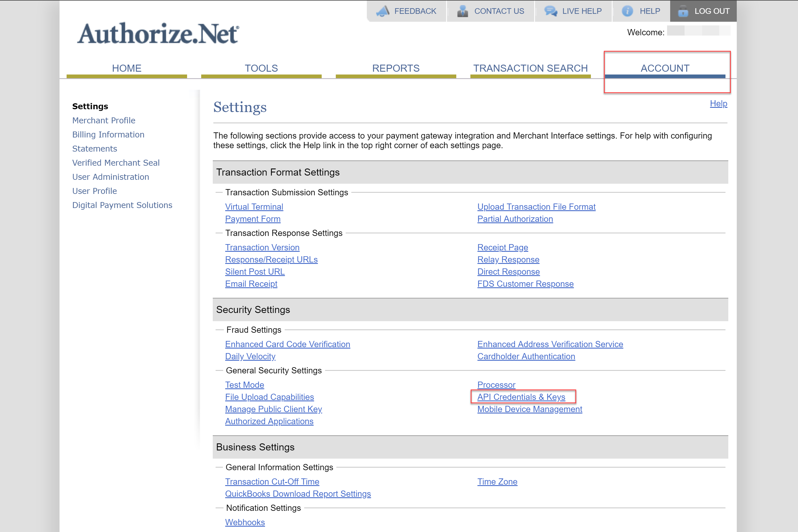Open Daily Velocity settings
This screenshot has width=798, height=532.
(250, 356)
